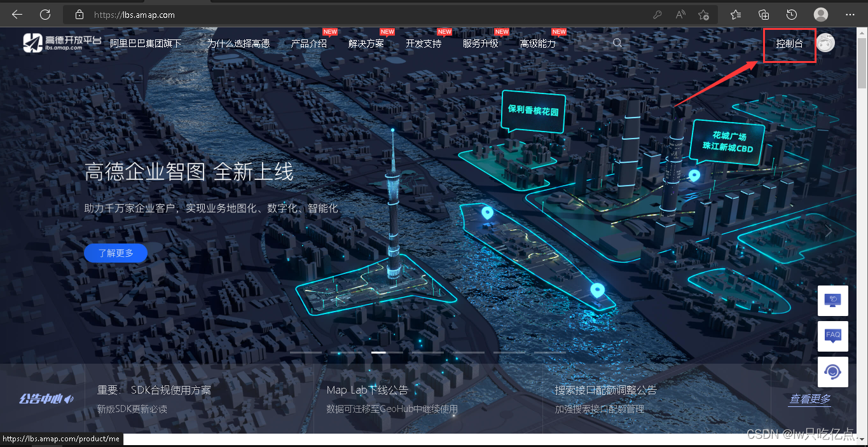Click the Amap open platform logo

62,43
